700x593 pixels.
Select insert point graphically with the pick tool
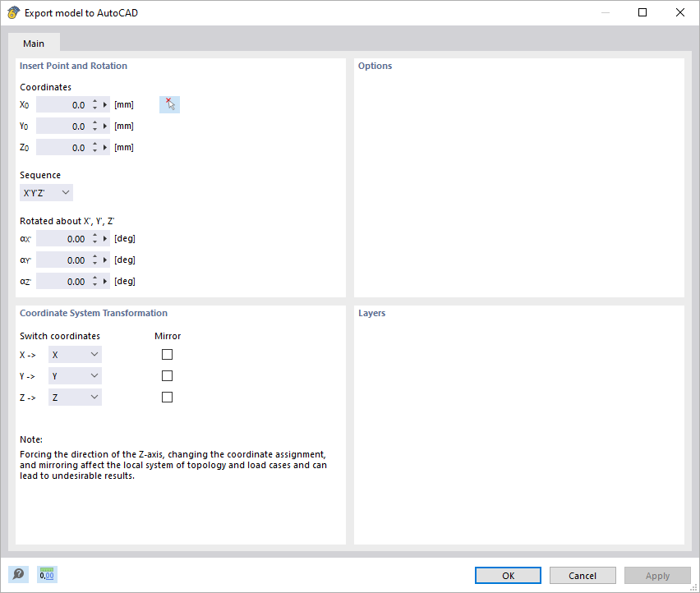[x=169, y=103]
